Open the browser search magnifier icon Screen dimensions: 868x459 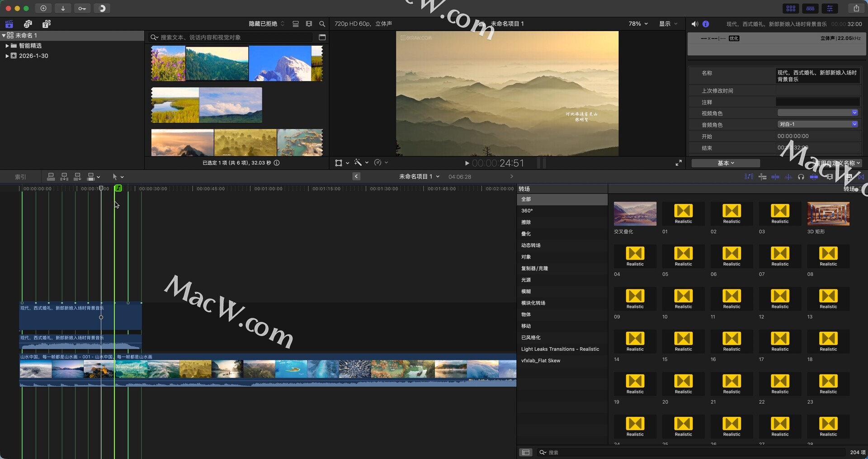pos(322,24)
